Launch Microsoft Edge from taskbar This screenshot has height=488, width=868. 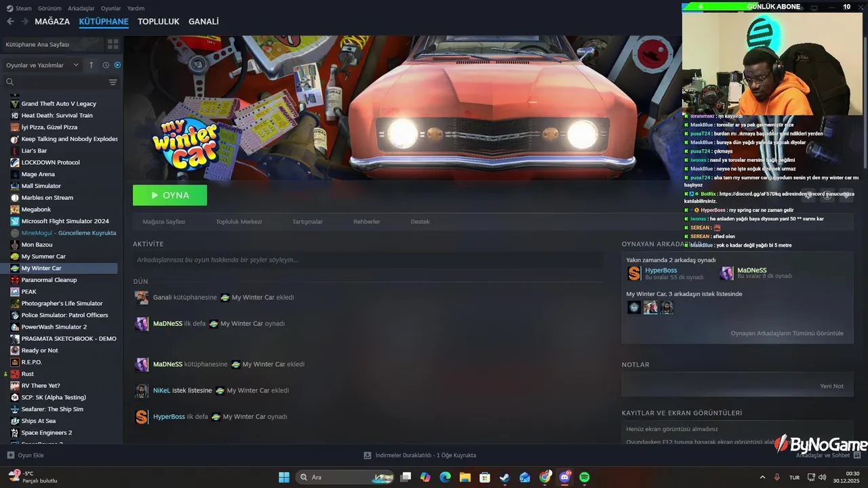click(445, 477)
